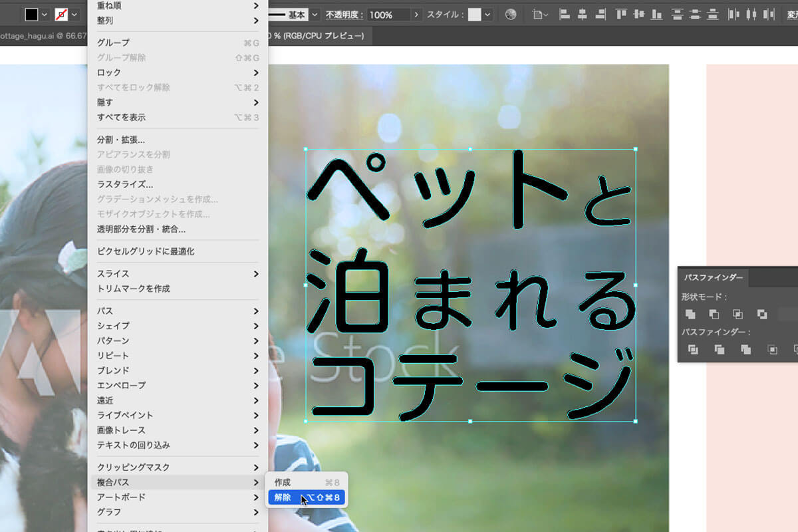Click the Divide pathfinder icon
Screen dimensions: 798x532
(693, 349)
